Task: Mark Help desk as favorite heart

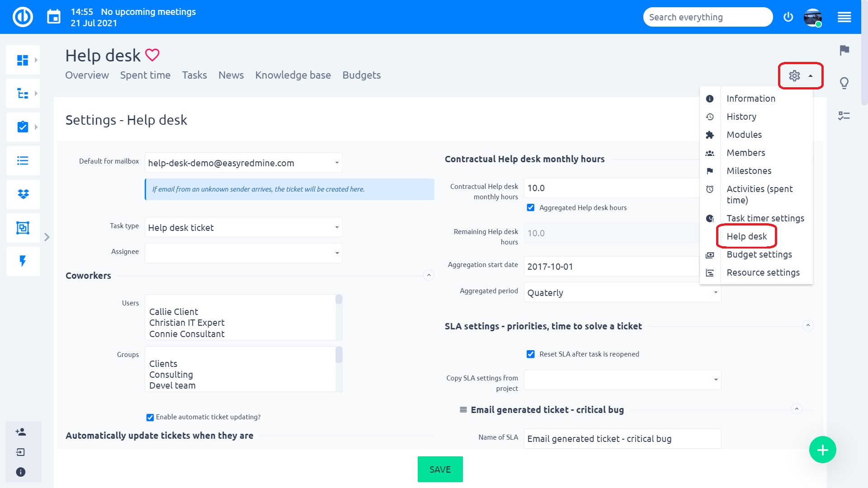Action: [152, 55]
